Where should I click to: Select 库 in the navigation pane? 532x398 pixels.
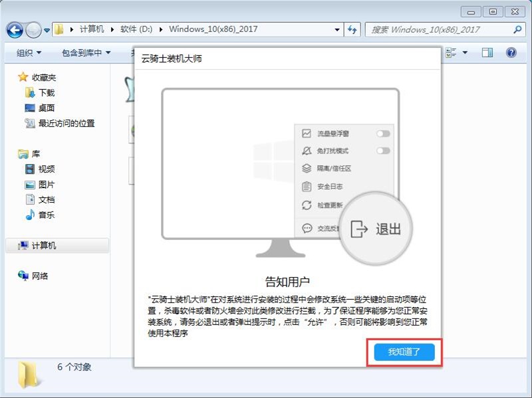36,154
